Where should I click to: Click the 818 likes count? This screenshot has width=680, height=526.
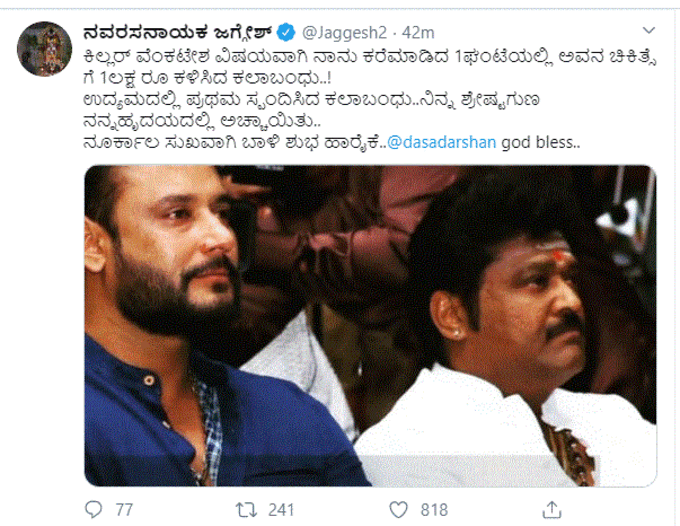tap(434, 510)
